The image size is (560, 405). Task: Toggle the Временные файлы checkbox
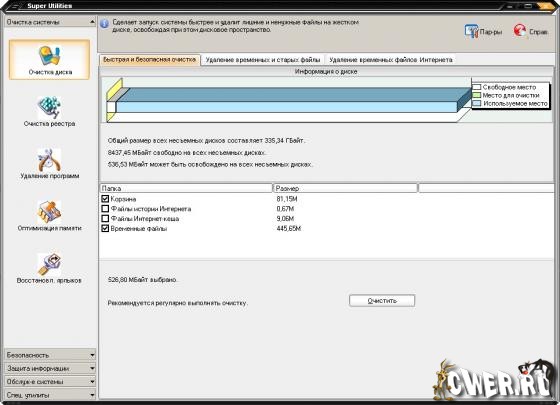105,228
